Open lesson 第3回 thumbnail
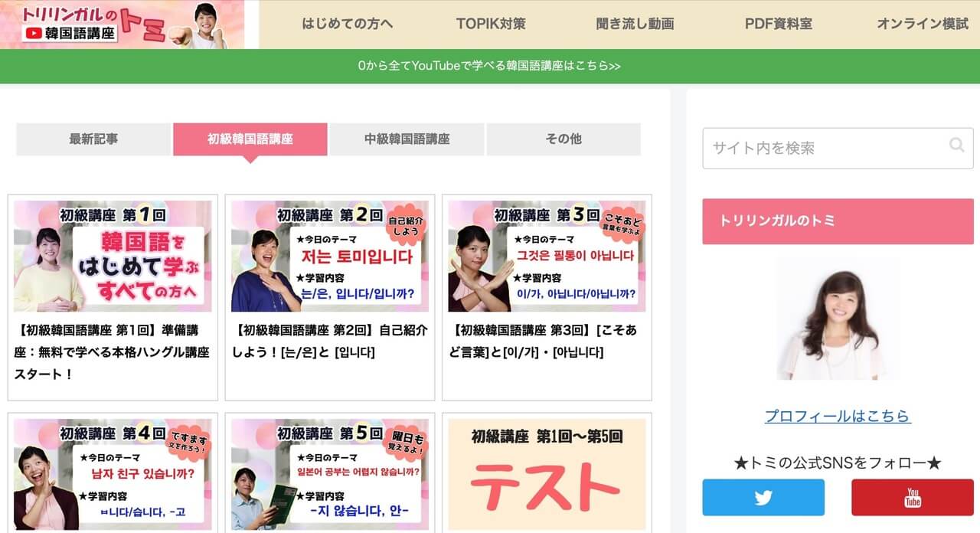The image size is (980, 533). tap(547, 256)
